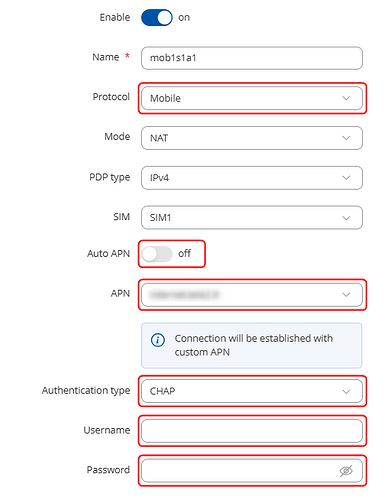Turn on the Auto APN switch
Screen dimensions: 389x500
pyautogui.click(x=157, y=254)
